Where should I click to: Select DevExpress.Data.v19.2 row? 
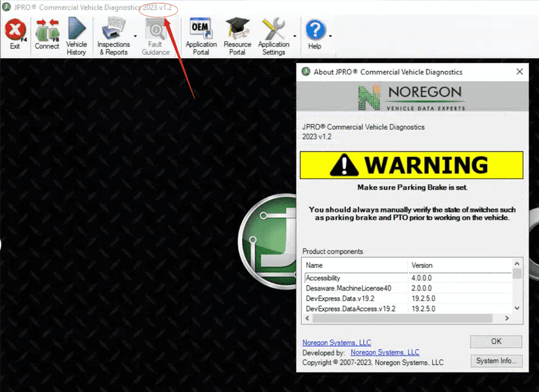pos(408,298)
